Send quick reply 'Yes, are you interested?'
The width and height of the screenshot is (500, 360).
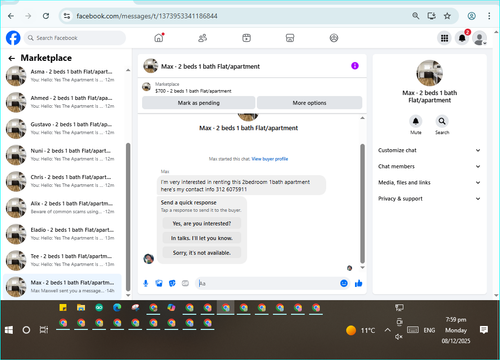click(202, 223)
